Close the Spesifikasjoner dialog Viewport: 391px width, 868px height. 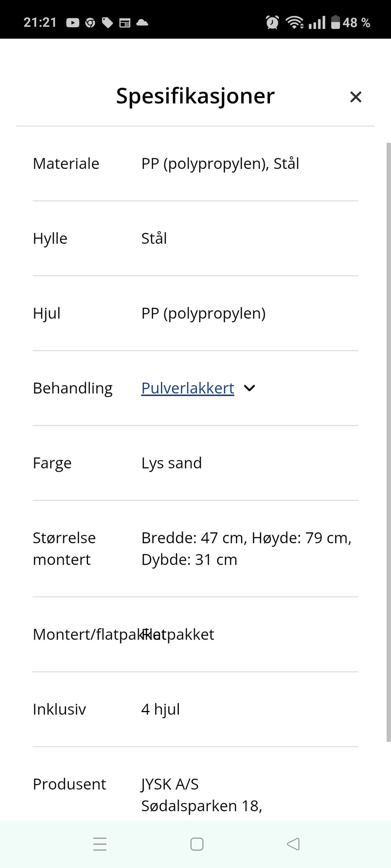[x=356, y=97]
